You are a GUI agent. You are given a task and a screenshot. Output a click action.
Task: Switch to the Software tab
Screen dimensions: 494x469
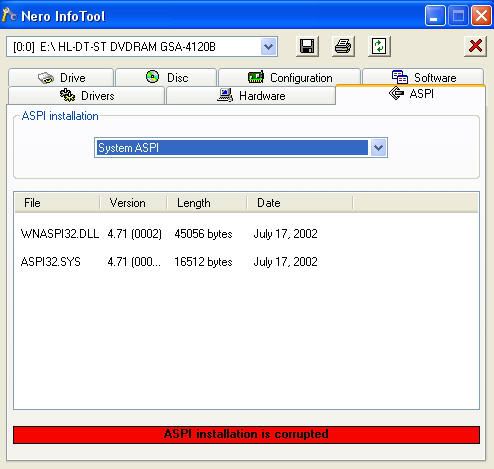[x=423, y=78]
